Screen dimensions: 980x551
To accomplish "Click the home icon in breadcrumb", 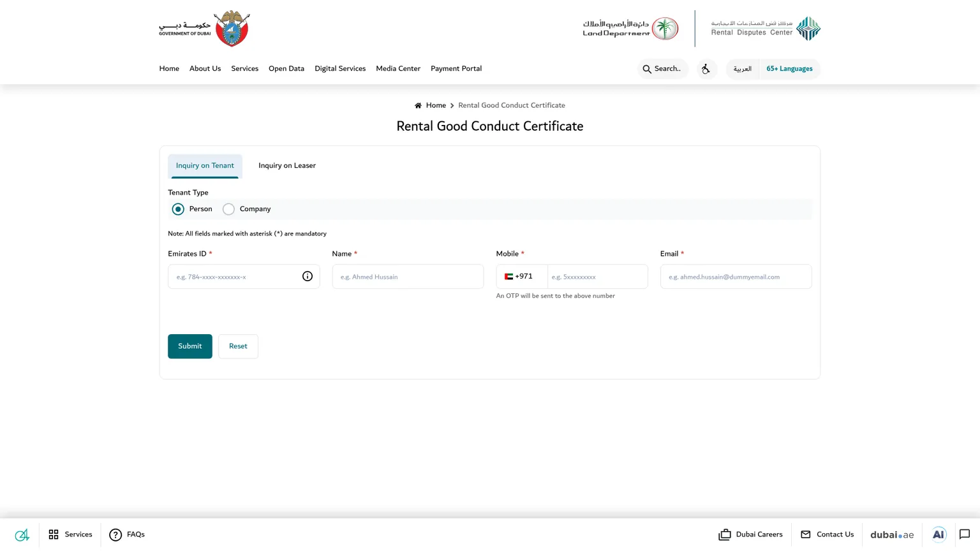I will point(418,105).
